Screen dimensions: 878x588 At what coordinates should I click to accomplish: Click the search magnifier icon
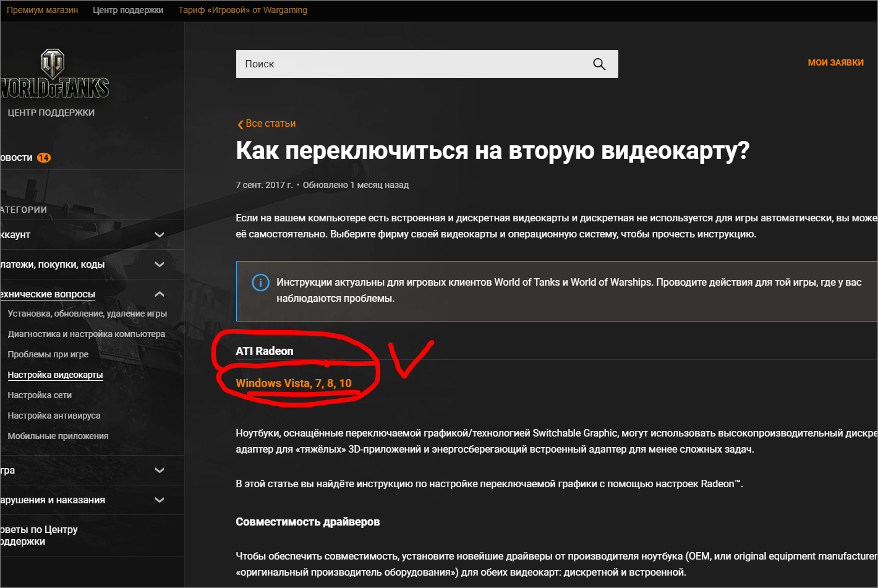pyautogui.click(x=599, y=64)
